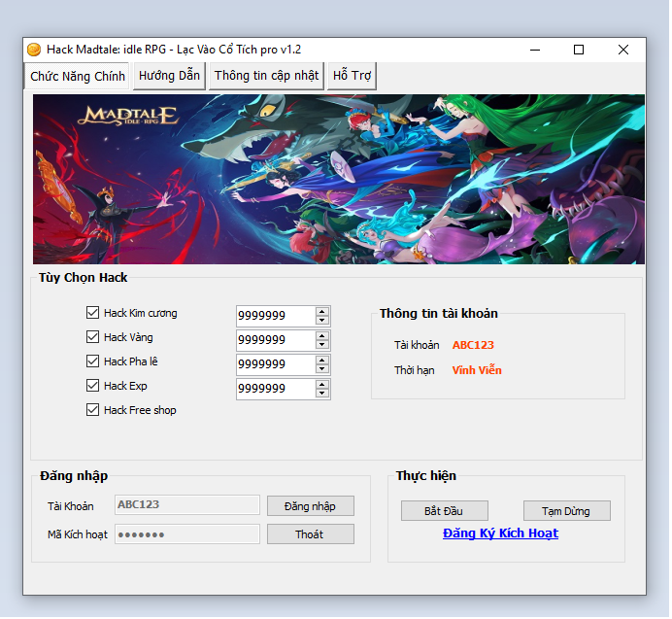This screenshot has height=619, width=672.
Task: Uncheck Hack Free shop option
Action: (93, 410)
